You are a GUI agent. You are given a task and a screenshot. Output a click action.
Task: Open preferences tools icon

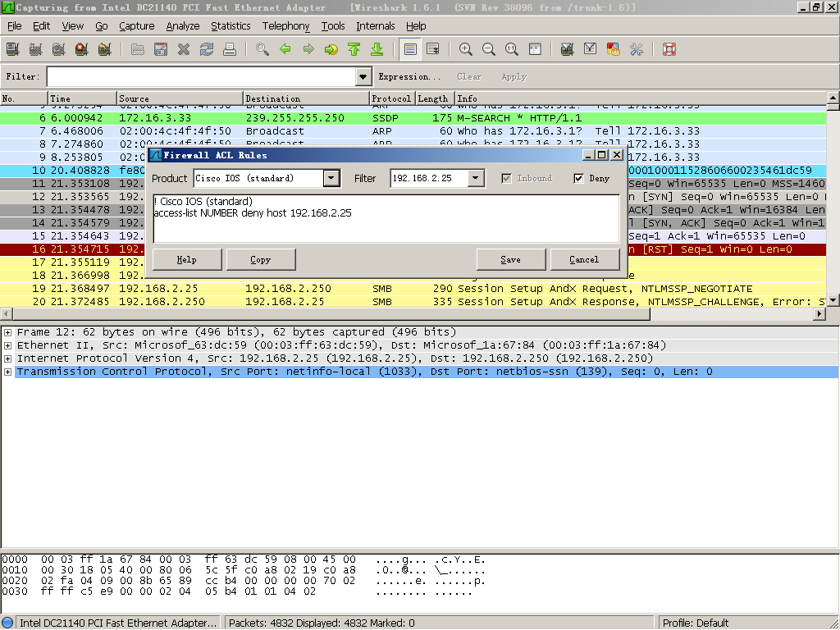[x=637, y=49]
